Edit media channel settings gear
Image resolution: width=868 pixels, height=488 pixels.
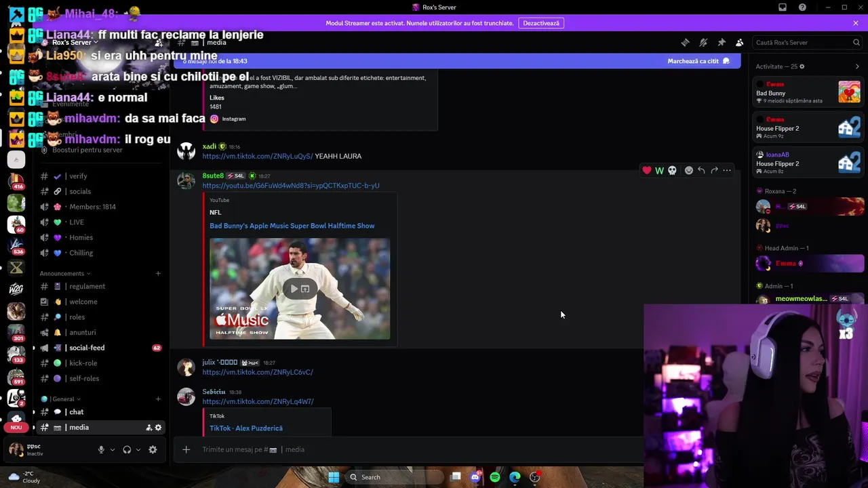tap(159, 428)
